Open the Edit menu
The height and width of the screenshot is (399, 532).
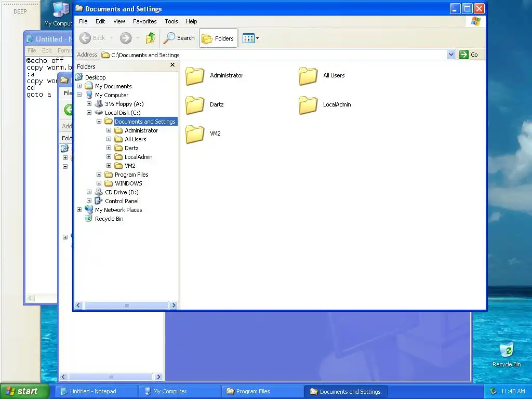coord(100,21)
